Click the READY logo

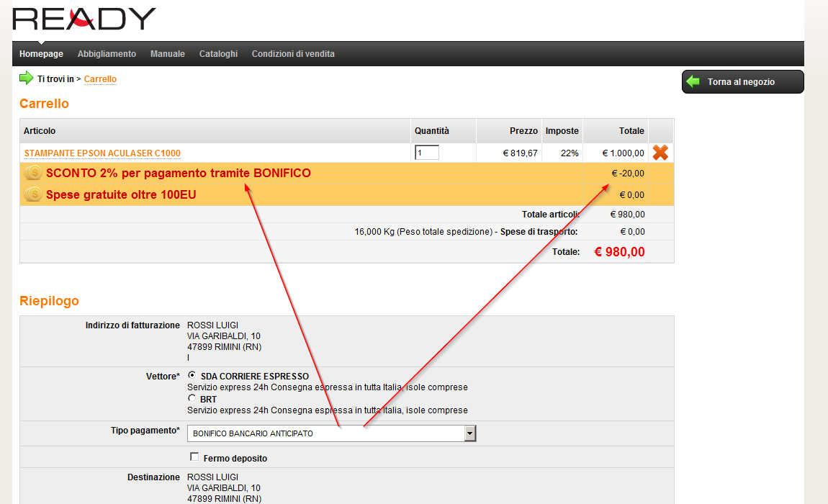click(84, 19)
